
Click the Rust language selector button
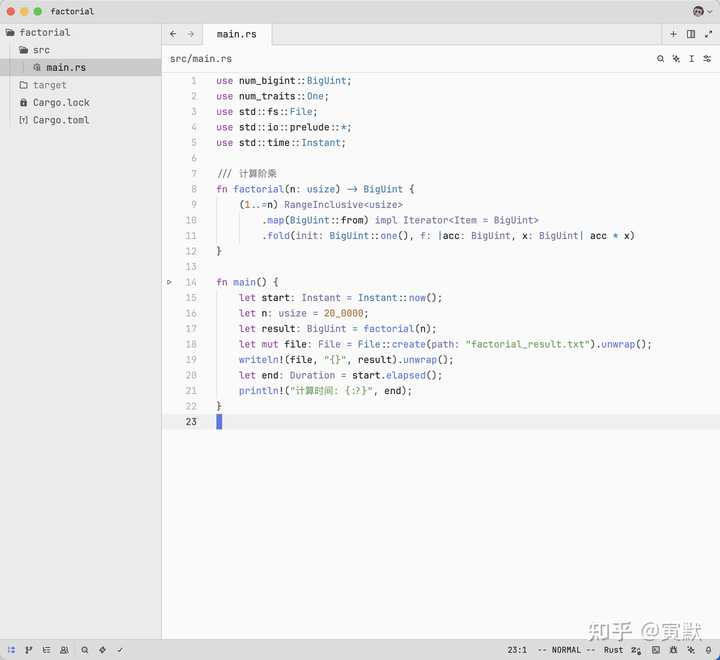(x=613, y=649)
